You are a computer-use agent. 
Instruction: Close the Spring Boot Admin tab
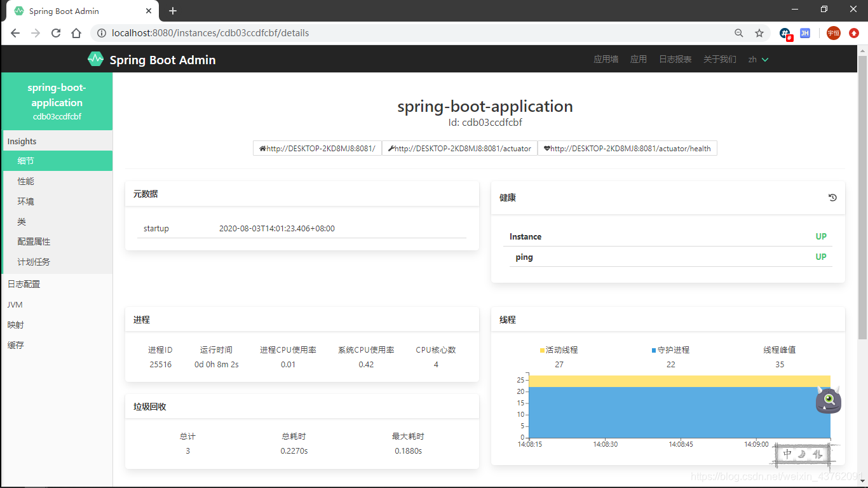(149, 11)
